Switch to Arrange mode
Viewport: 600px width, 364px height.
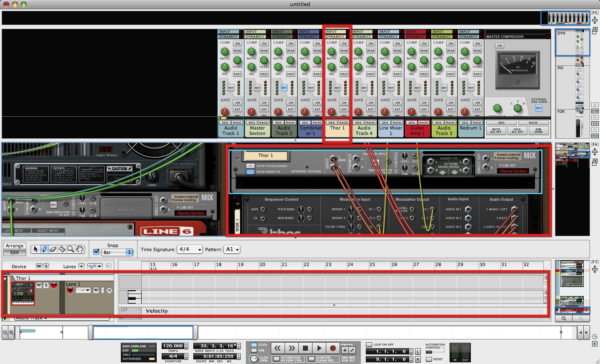15,246
